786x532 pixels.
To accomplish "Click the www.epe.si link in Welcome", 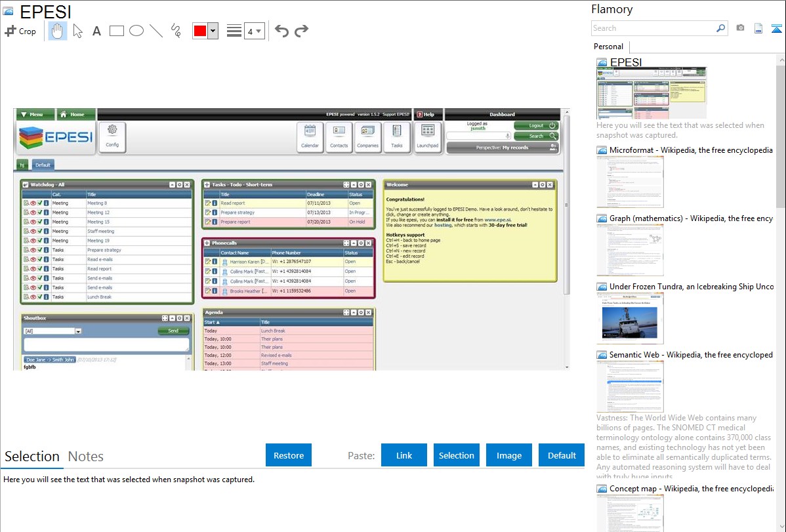I will coord(497,220).
